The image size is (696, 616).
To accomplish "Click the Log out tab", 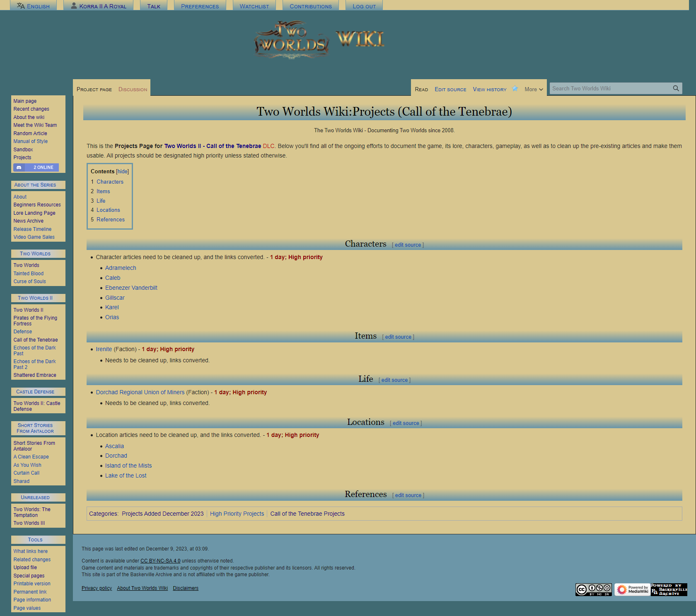I will click(x=364, y=6).
